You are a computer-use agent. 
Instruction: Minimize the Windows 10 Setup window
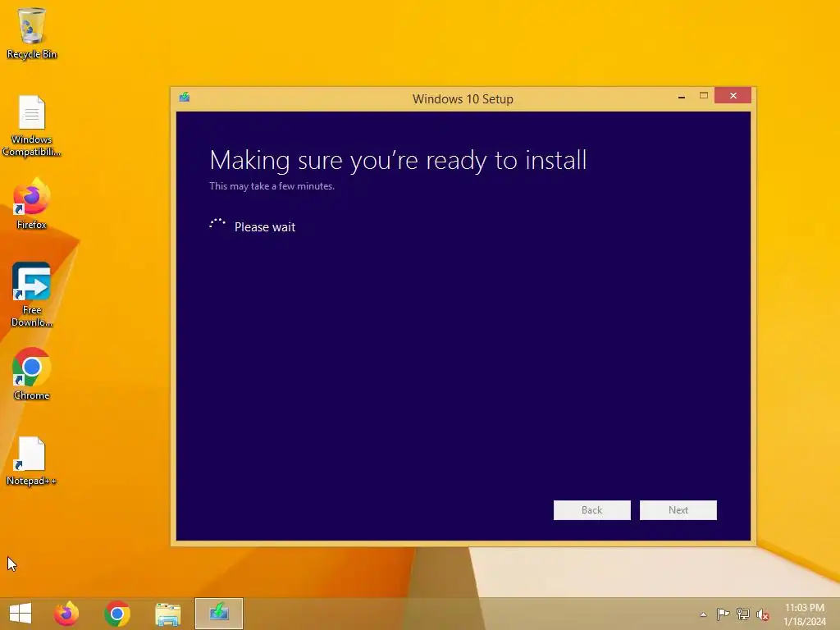click(x=682, y=97)
